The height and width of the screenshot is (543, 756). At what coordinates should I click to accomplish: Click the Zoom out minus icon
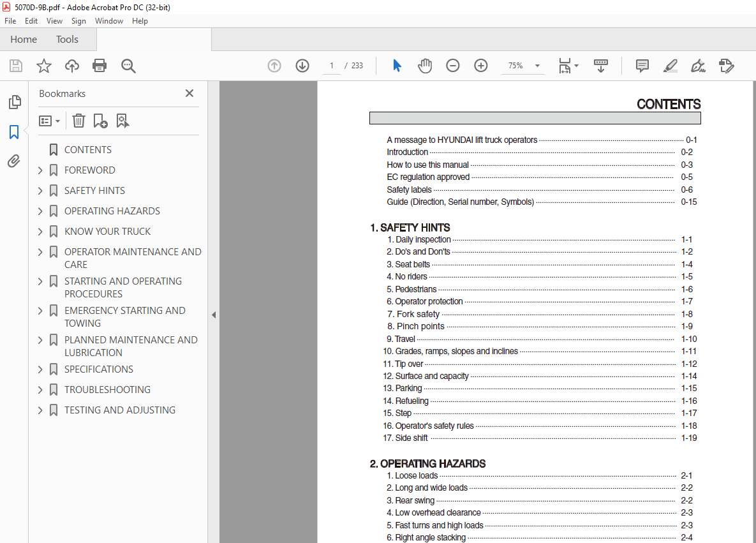453,66
